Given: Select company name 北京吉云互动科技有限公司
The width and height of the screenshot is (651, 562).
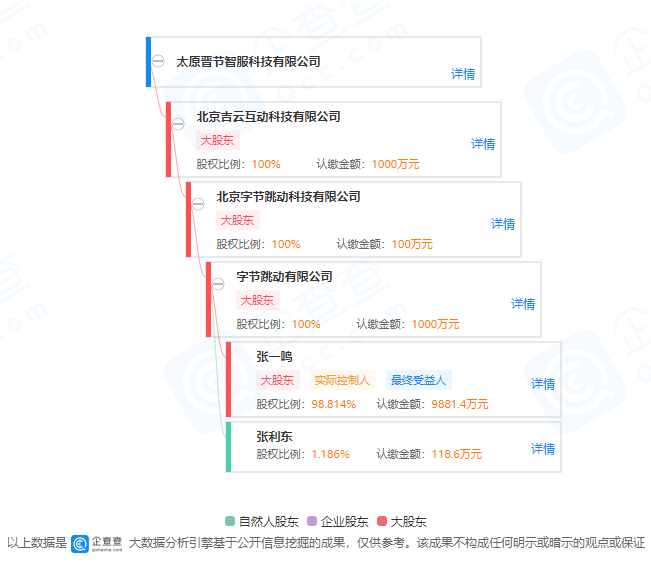Looking at the screenshot, I should click(268, 117).
